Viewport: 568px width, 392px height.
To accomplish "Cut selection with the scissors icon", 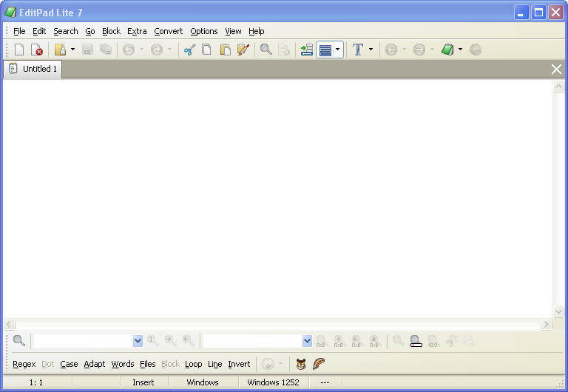I will (x=189, y=50).
